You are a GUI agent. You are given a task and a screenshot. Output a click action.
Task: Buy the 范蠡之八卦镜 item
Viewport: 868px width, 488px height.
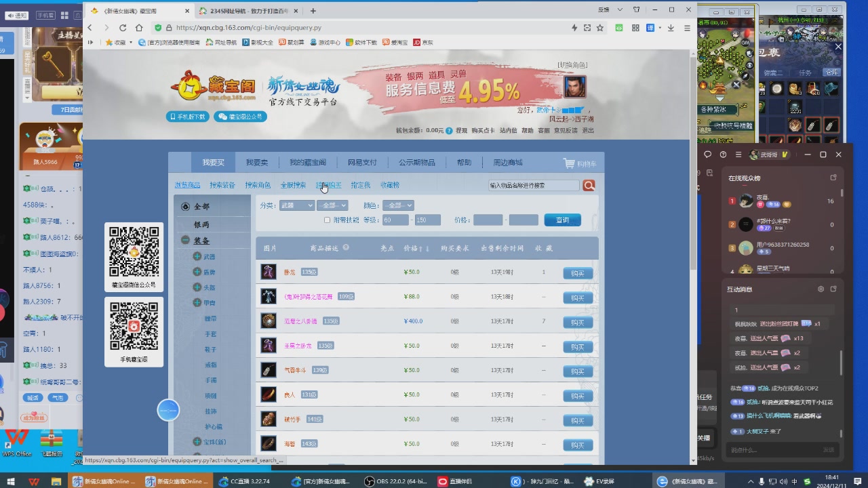pyautogui.click(x=578, y=322)
